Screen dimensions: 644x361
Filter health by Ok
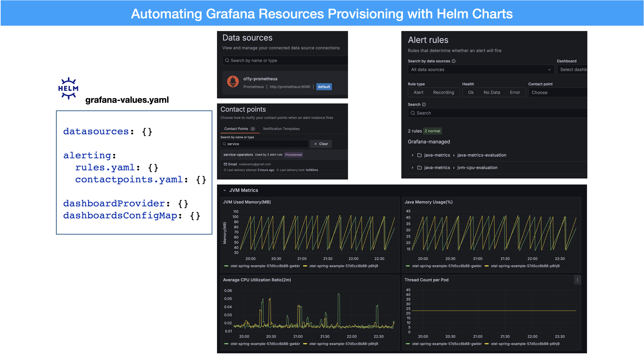[471, 92]
